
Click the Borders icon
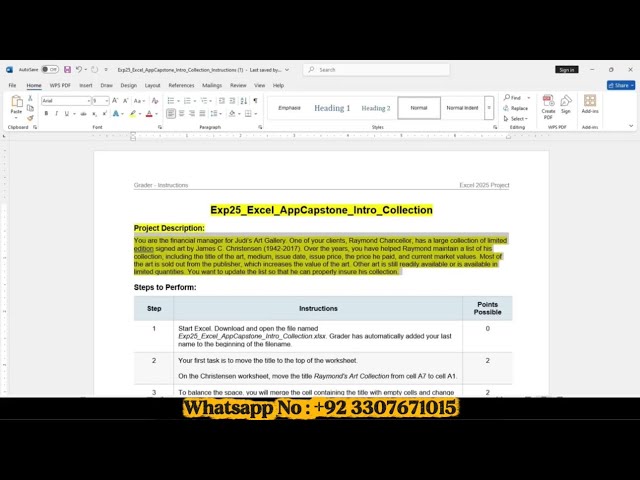click(x=248, y=113)
